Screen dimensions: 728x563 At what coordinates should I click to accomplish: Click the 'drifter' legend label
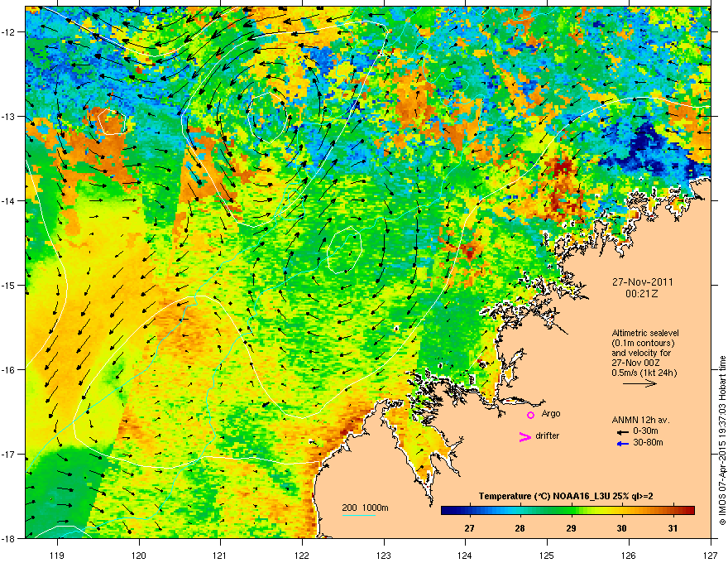548,435
